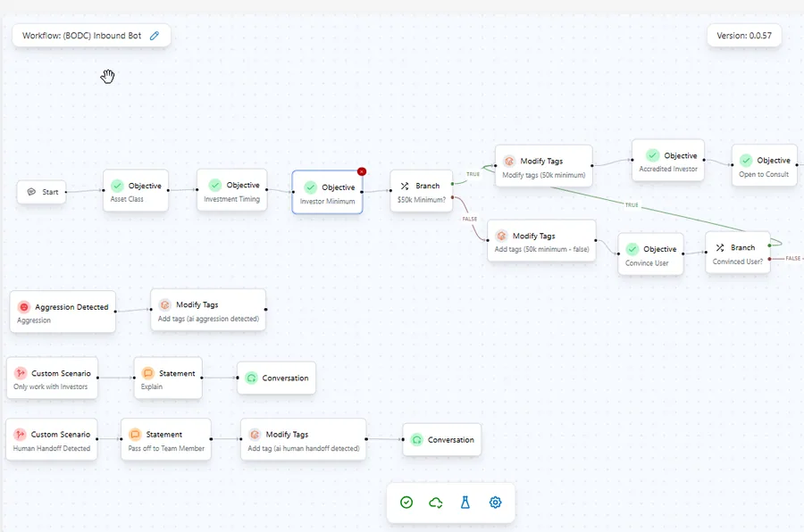The width and height of the screenshot is (804, 532).
Task: Click the checkmark icon on Investor Minimum objective
Action: (310, 187)
